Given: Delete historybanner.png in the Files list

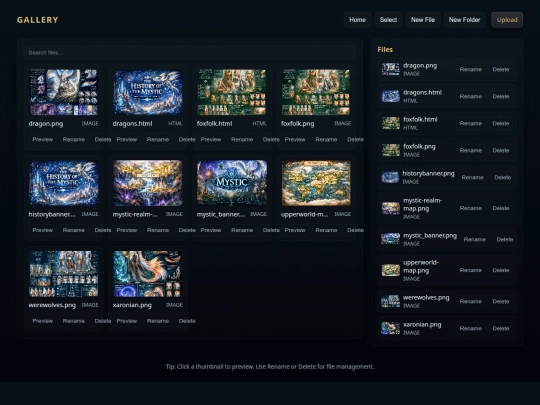Looking at the screenshot, I should (502, 177).
